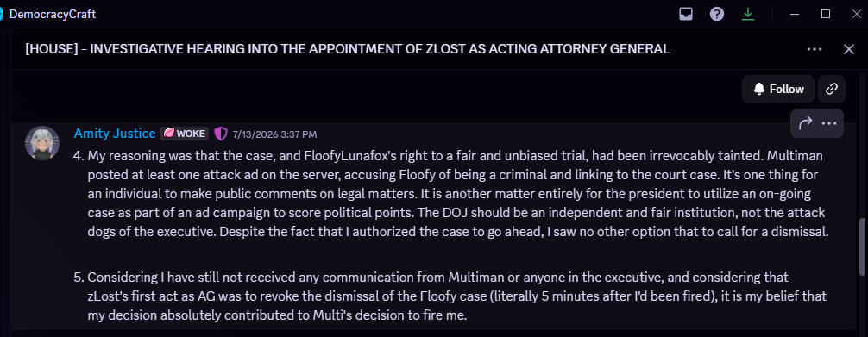This screenshot has width=868, height=337.
Task: Open the Discord inbox icon
Action: [x=686, y=14]
